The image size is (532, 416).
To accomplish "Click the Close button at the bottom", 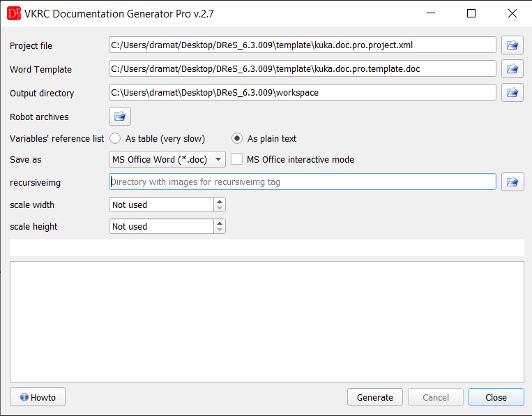I will pyautogui.click(x=496, y=397).
